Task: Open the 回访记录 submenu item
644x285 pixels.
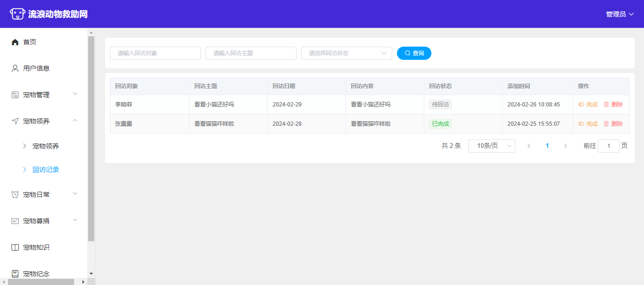Action: [46, 170]
